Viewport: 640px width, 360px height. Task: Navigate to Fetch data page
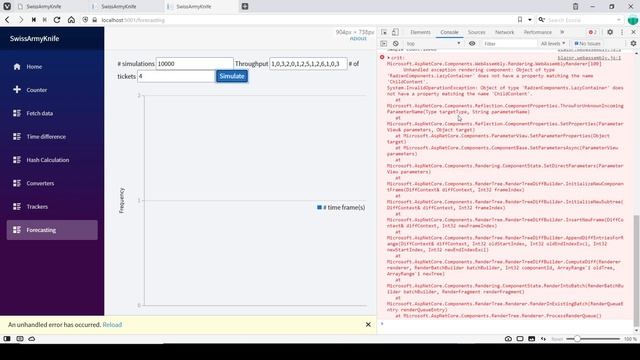tap(52, 113)
